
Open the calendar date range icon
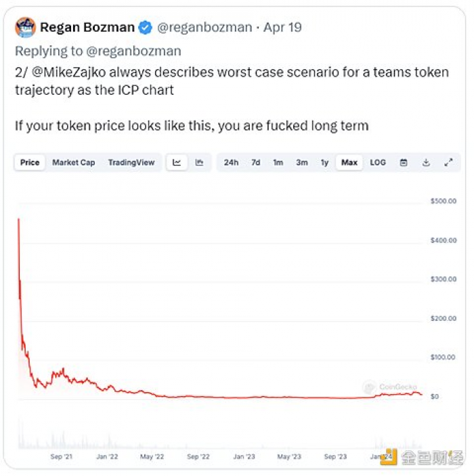404,163
